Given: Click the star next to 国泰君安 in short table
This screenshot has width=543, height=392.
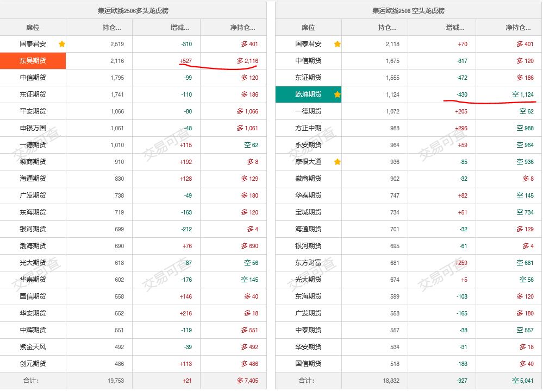Looking at the screenshot, I should 338,44.
